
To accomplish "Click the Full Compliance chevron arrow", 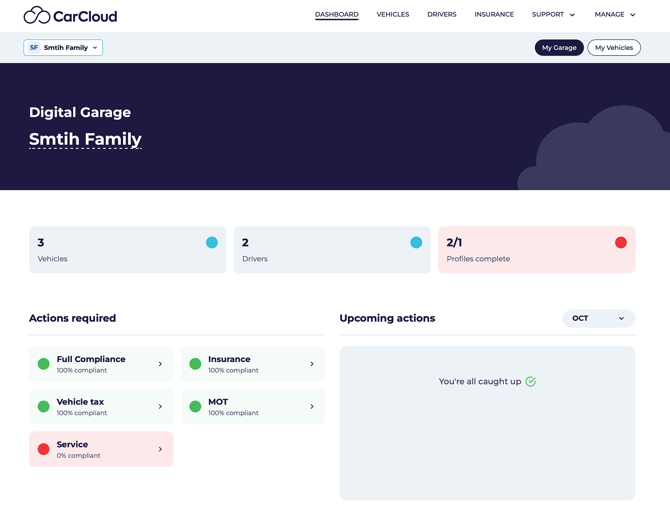I will (160, 364).
